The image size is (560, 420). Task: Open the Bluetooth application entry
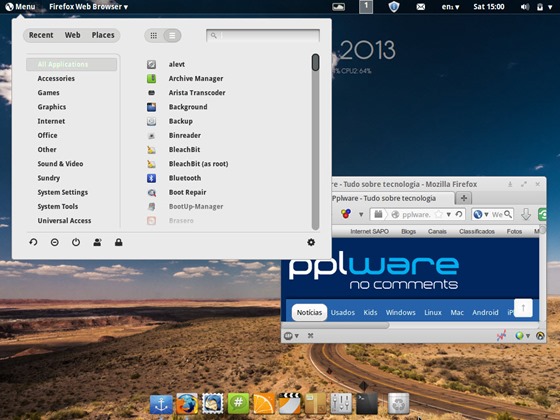click(185, 178)
